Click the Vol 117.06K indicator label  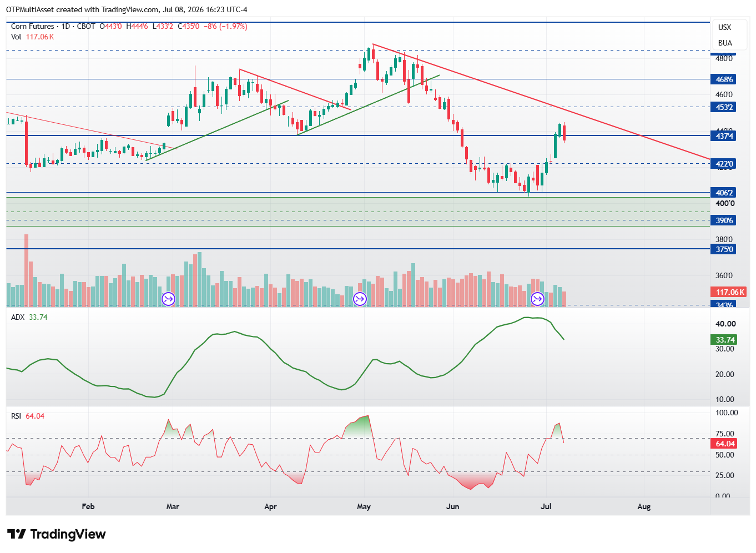tap(32, 37)
